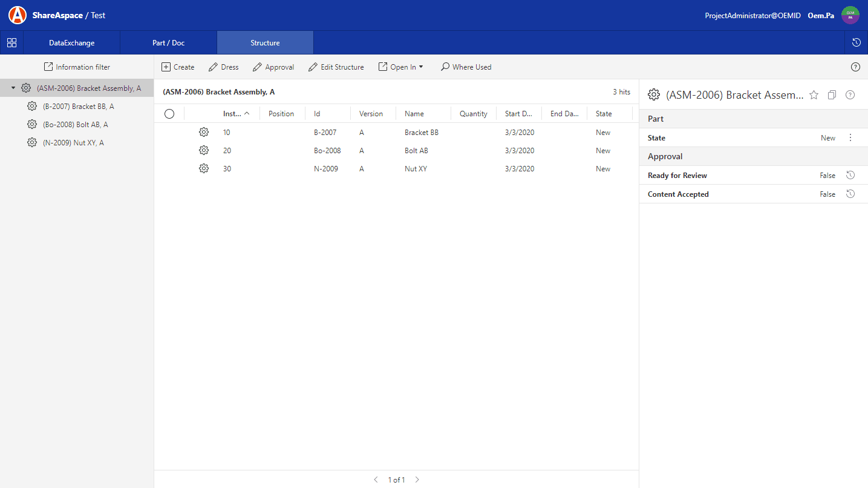View history of Ready for Review value

pos(850,175)
